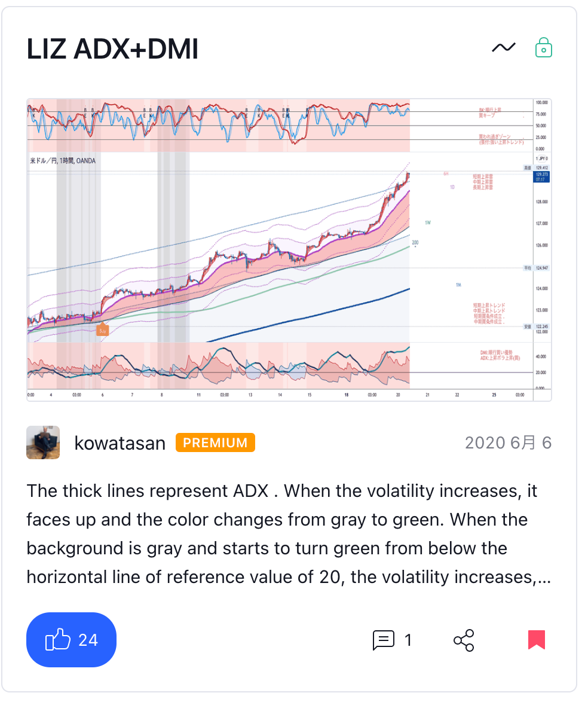The image size is (588, 702).
Task: Click the publish date 2020 6月 6
Action: pyautogui.click(x=508, y=443)
